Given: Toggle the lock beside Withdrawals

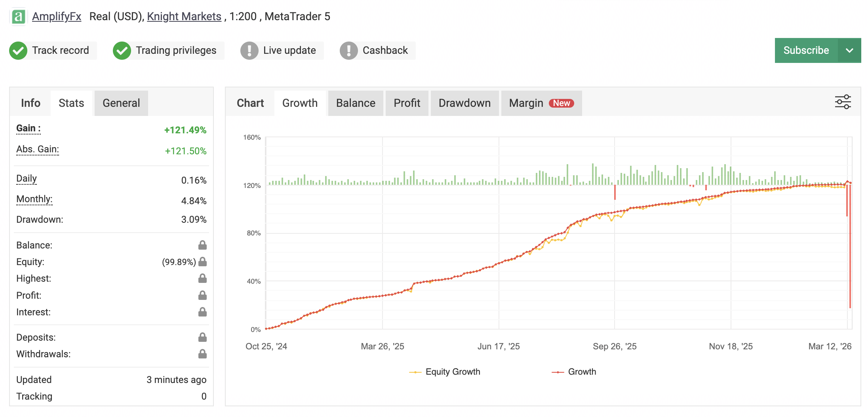Looking at the screenshot, I should 202,354.
